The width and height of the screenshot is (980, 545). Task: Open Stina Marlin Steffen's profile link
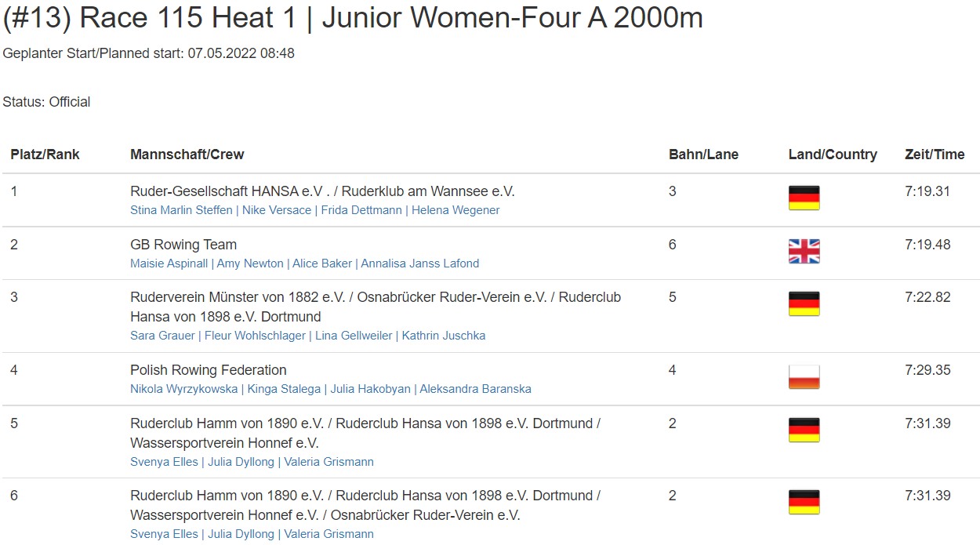[x=181, y=210]
